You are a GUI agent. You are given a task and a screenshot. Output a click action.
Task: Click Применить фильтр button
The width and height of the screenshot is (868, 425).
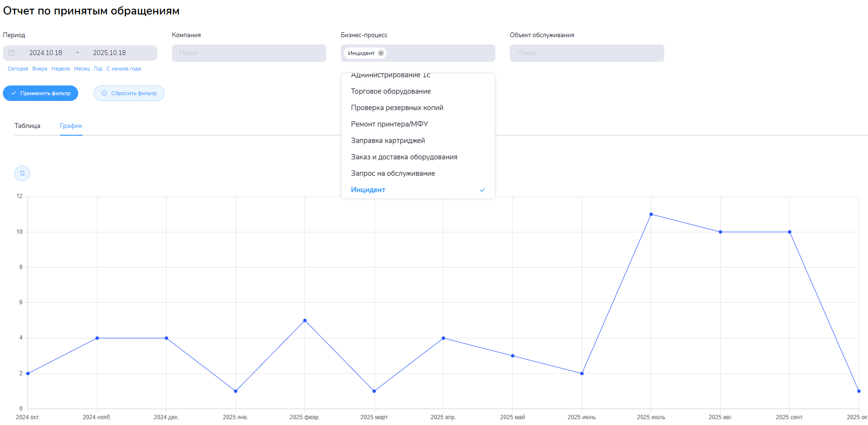(41, 93)
